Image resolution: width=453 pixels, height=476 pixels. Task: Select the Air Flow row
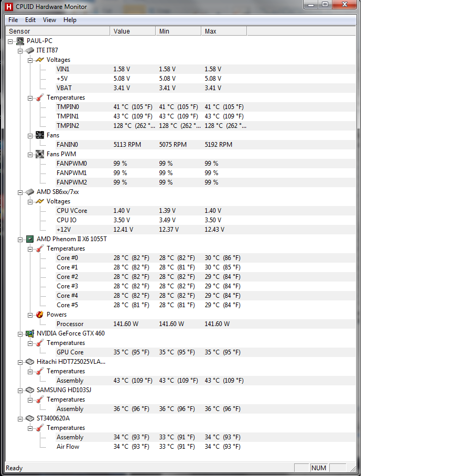pos(205,447)
